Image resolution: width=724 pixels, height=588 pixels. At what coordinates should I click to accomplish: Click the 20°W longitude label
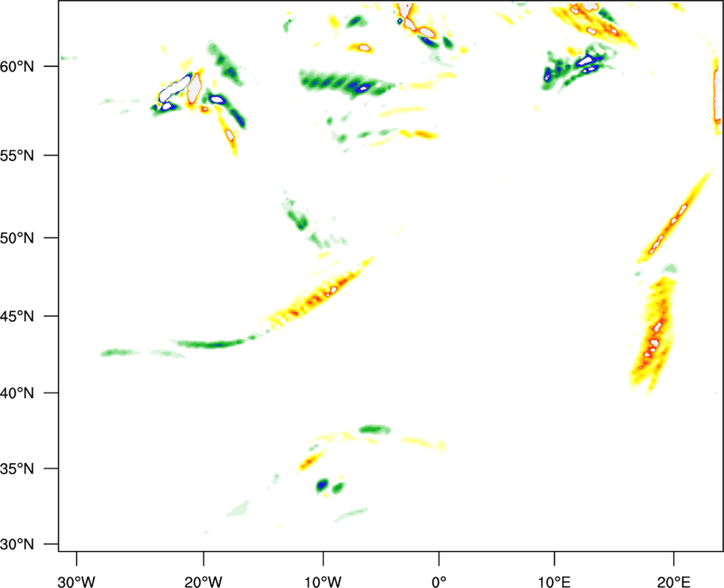pyautogui.click(x=203, y=582)
